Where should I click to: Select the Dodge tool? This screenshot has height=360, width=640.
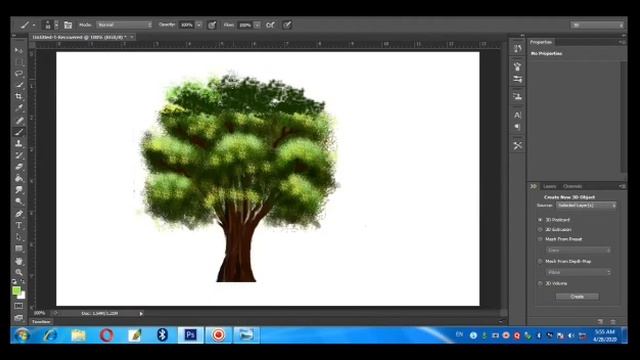click(19, 201)
